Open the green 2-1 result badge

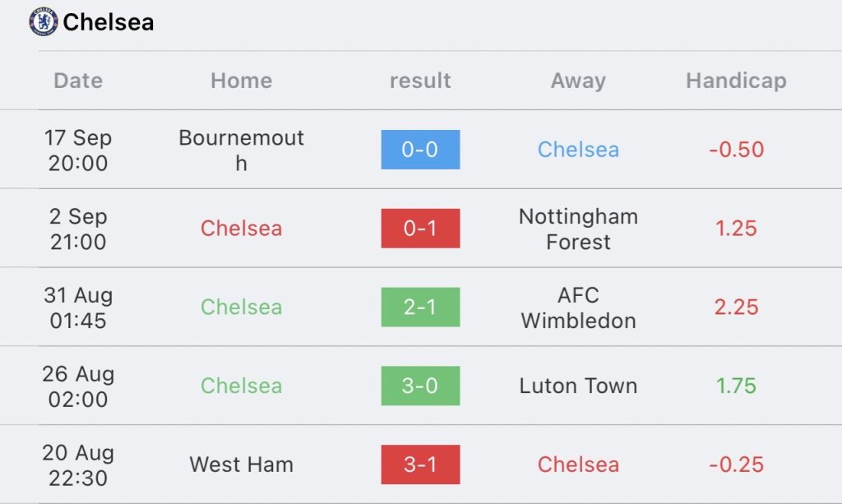pyautogui.click(x=420, y=307)
